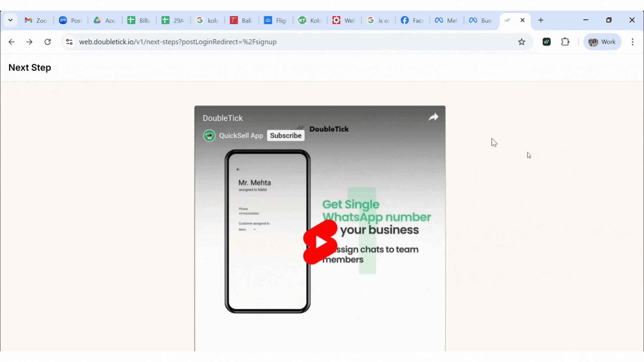Viewport: 644px width, 362px height.
Task: Expand the tab search dropdown
Action: pos(10,20)
